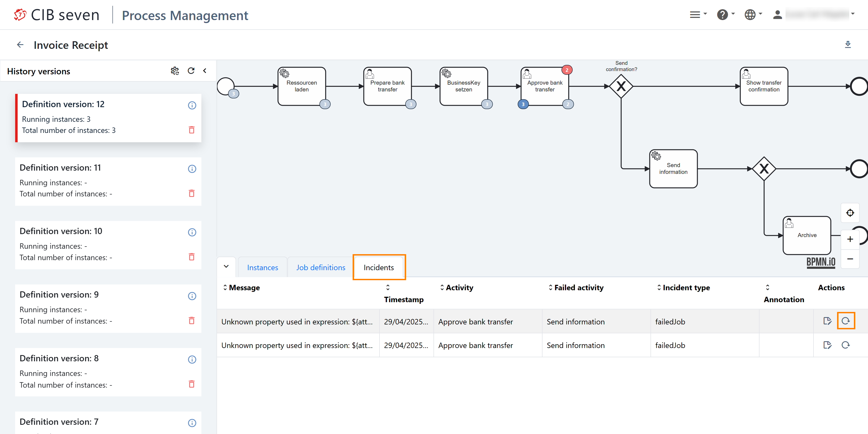Show info for Definition version 10
868x434 pixels.
coord(192,232)
